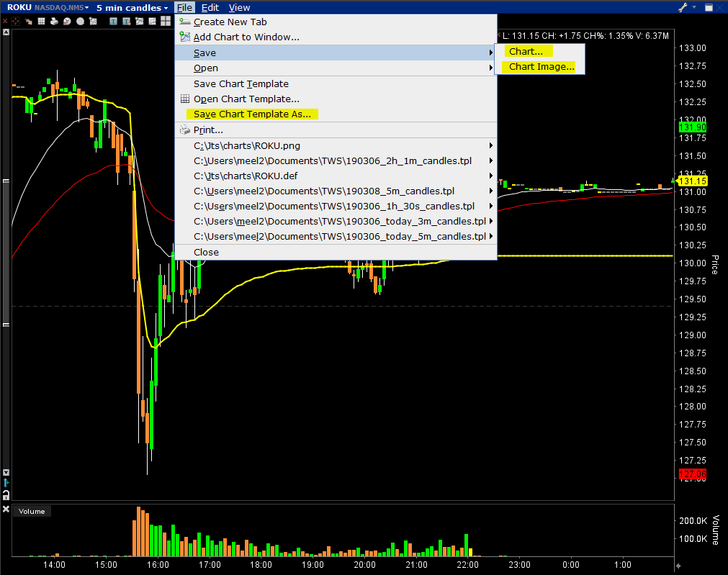Open recent 190306_today_3m_candles.tpl entry
This screenshot has width=728, height=575.
pos(336,222)
